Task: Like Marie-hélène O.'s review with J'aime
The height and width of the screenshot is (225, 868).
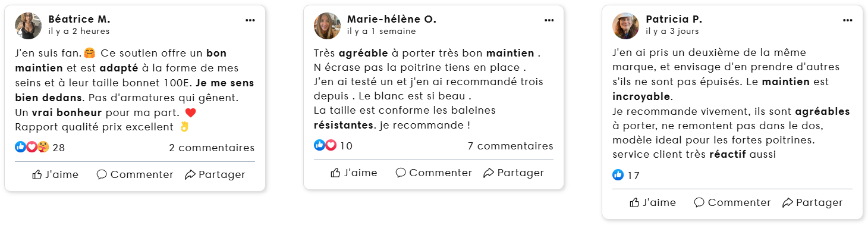Action: 354,173
